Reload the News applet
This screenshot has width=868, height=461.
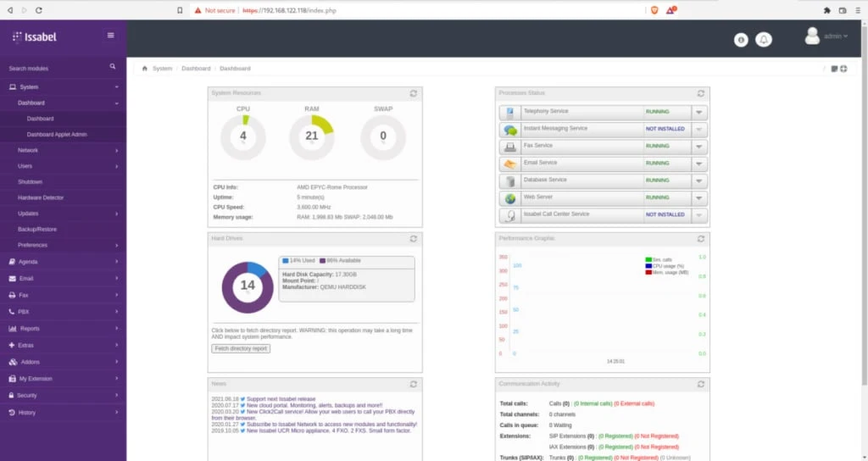point(413,384)
